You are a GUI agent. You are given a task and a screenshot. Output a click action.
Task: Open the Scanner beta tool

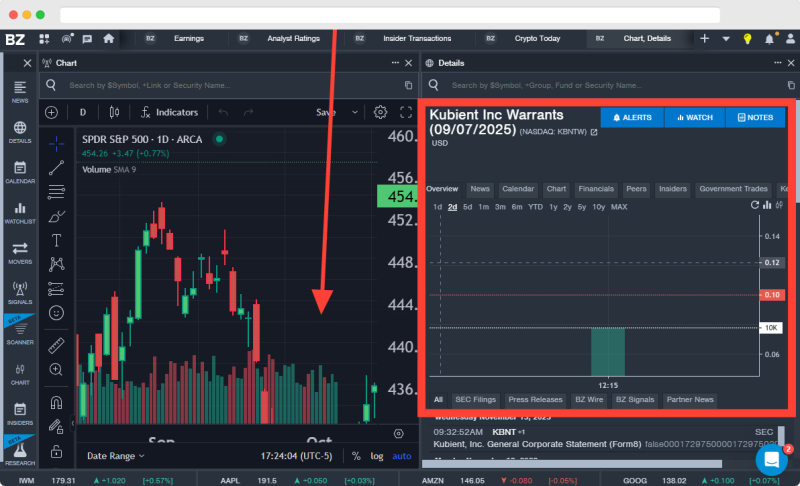[x=20, y=334]
